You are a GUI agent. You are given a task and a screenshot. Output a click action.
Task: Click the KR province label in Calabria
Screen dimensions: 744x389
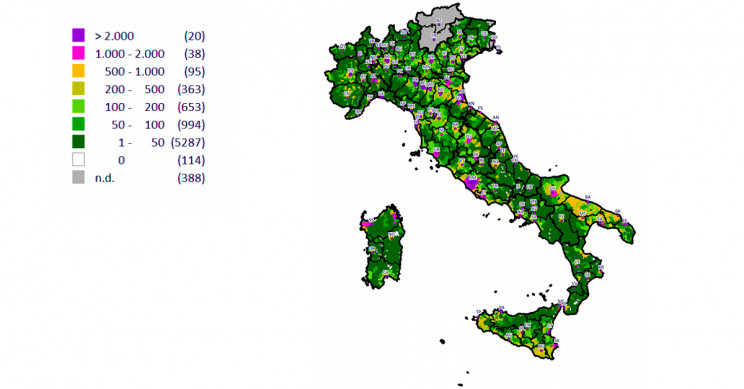[x=601, y=268]
